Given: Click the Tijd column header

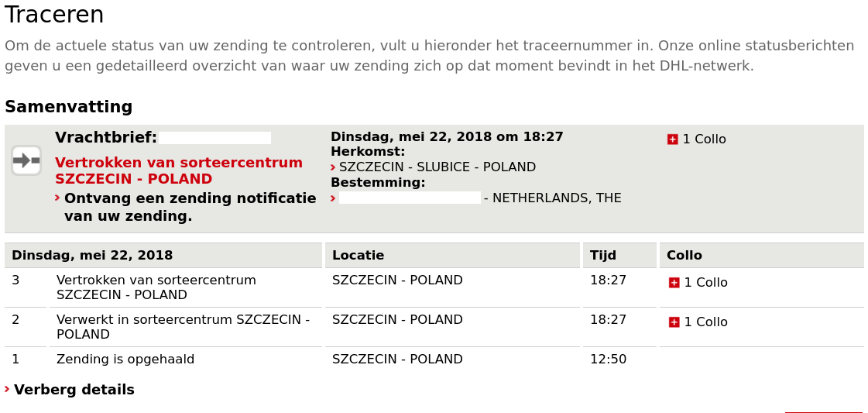Looking at the screenshot, I should [602, 256].
